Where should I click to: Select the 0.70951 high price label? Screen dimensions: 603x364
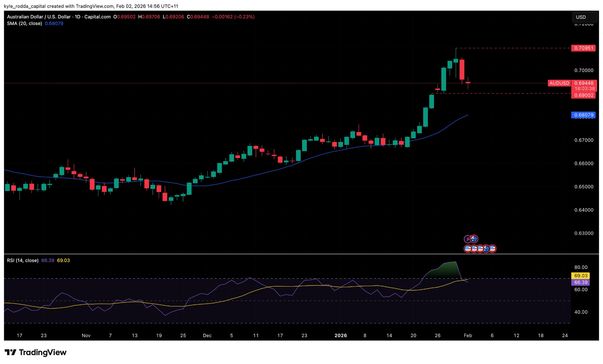583,48
